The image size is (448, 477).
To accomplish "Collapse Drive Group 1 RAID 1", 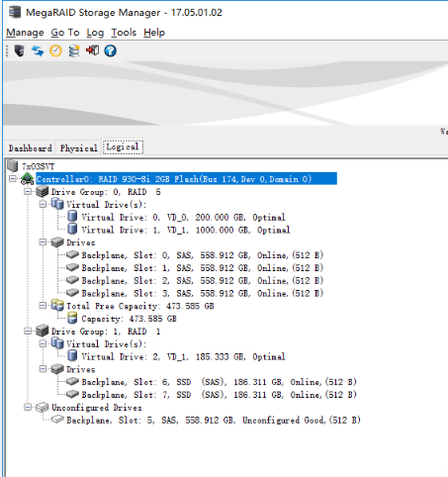I will 28,331.
